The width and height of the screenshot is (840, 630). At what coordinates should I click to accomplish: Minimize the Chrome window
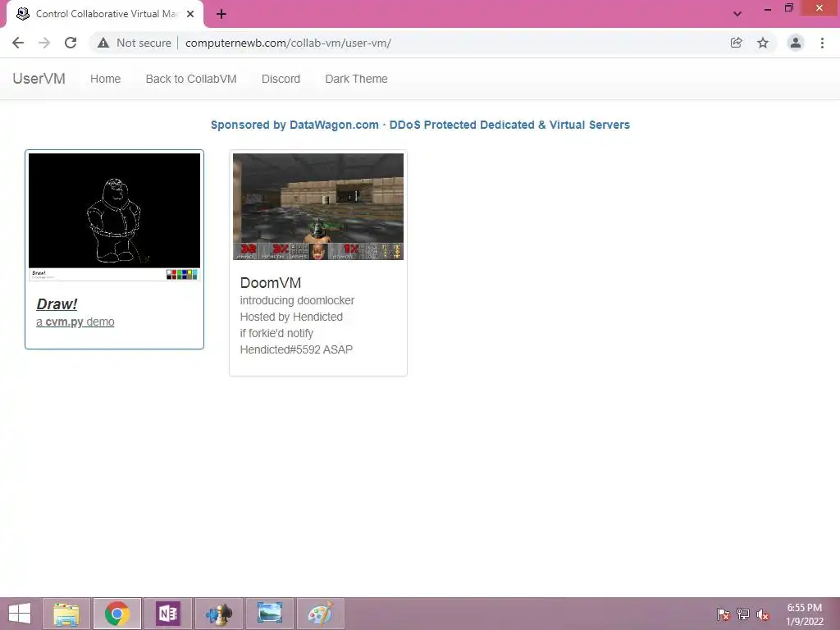click(x=768, y=9)
